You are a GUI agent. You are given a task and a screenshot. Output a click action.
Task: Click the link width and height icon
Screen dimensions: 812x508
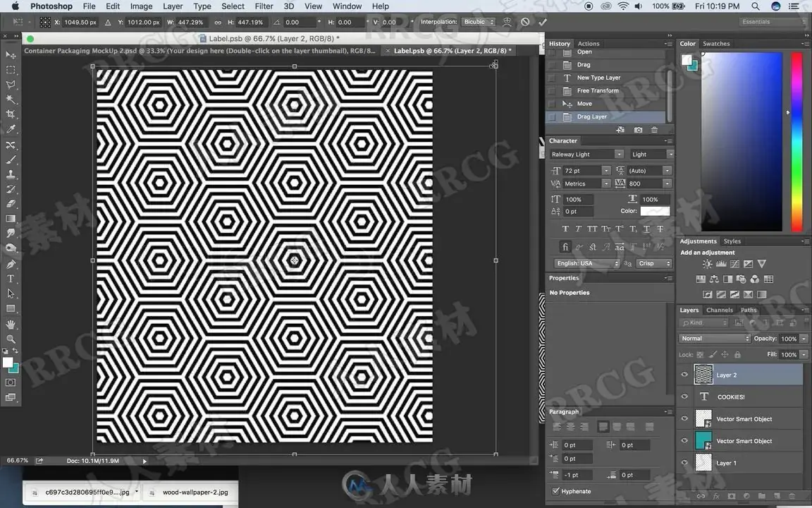218,23
